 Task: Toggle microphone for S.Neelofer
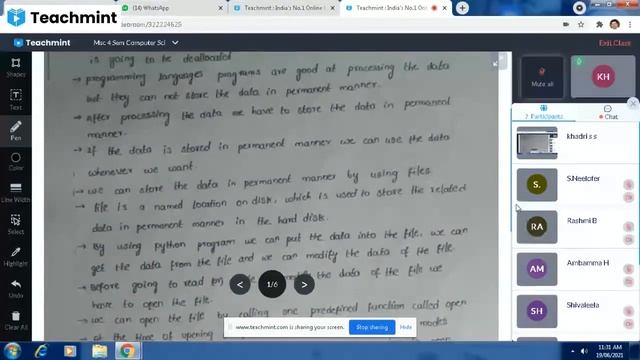tap(628, 184)
